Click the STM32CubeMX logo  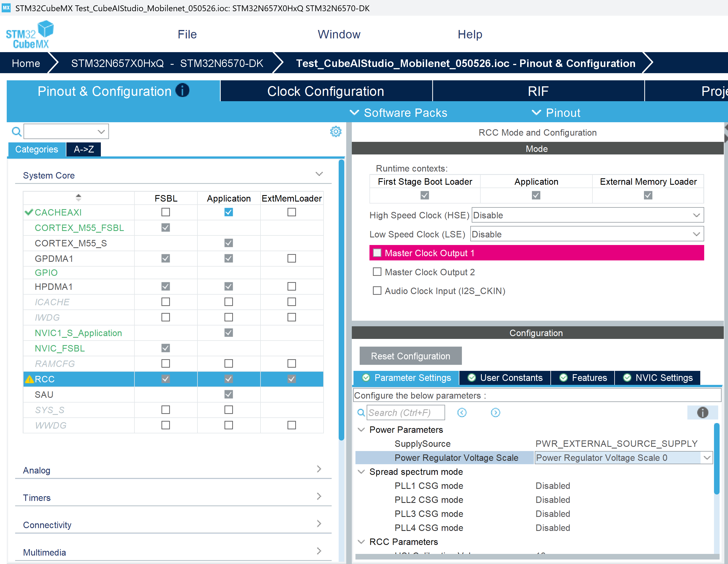[x=30, y=34]
